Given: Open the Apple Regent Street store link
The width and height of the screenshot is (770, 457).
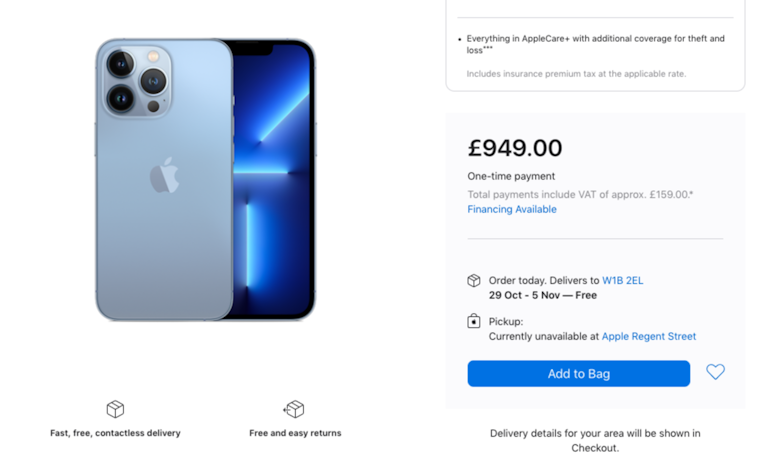Looking at the screenshot, I should click(x=648, y=337).
